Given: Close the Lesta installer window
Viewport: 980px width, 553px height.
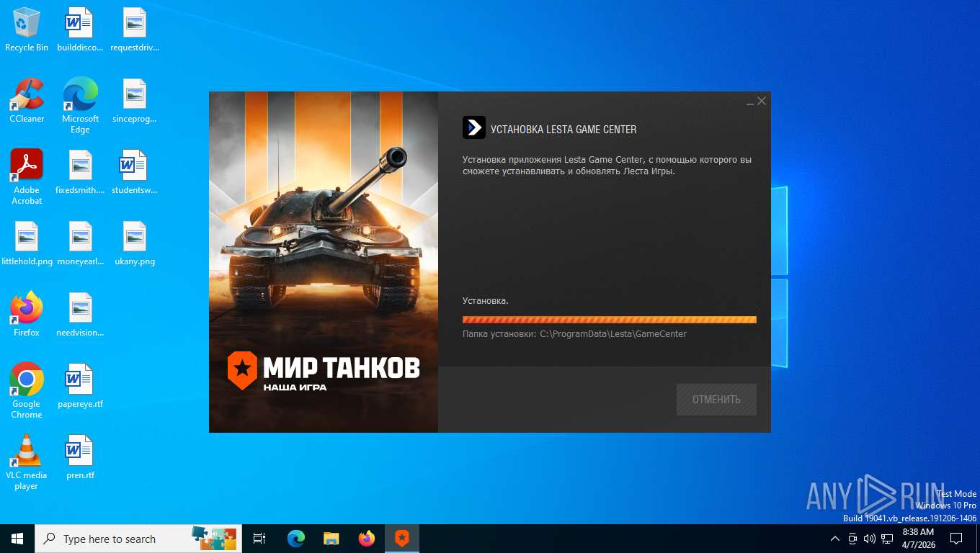Looking at the screenshot, I should [x=762, y=102].
